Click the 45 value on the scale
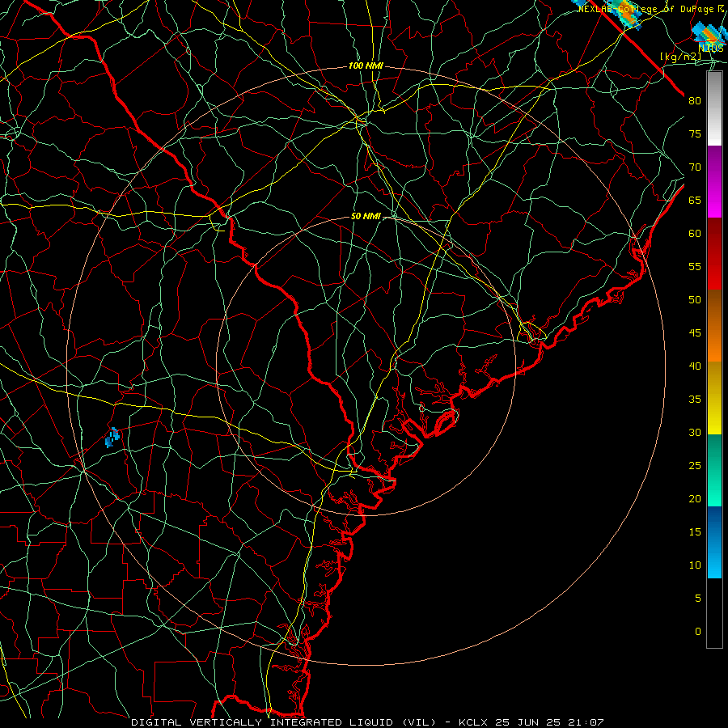728x728 pixels. tap(695, 333)
